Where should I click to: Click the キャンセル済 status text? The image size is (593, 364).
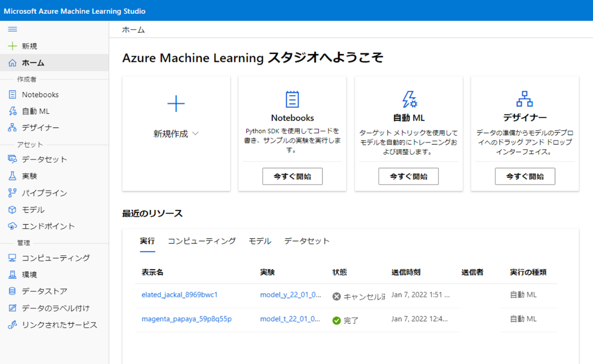click(x=364, y=297)
